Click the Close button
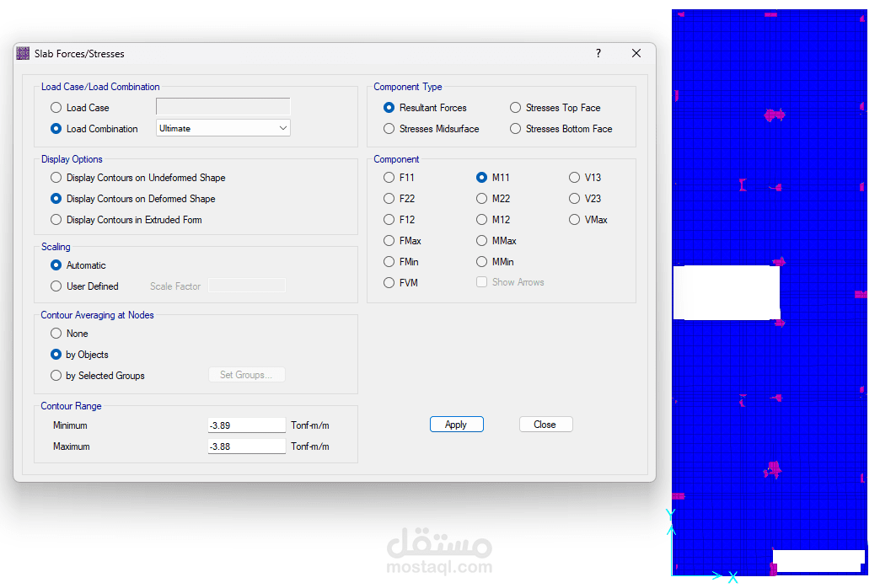The height and width of the screenshot is (588, 880). (x=545, y=425)
